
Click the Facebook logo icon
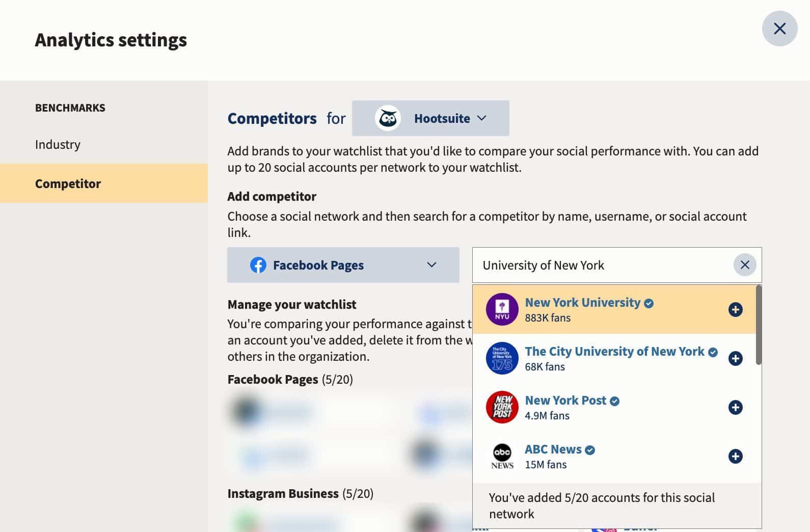[x=258, y=265]
